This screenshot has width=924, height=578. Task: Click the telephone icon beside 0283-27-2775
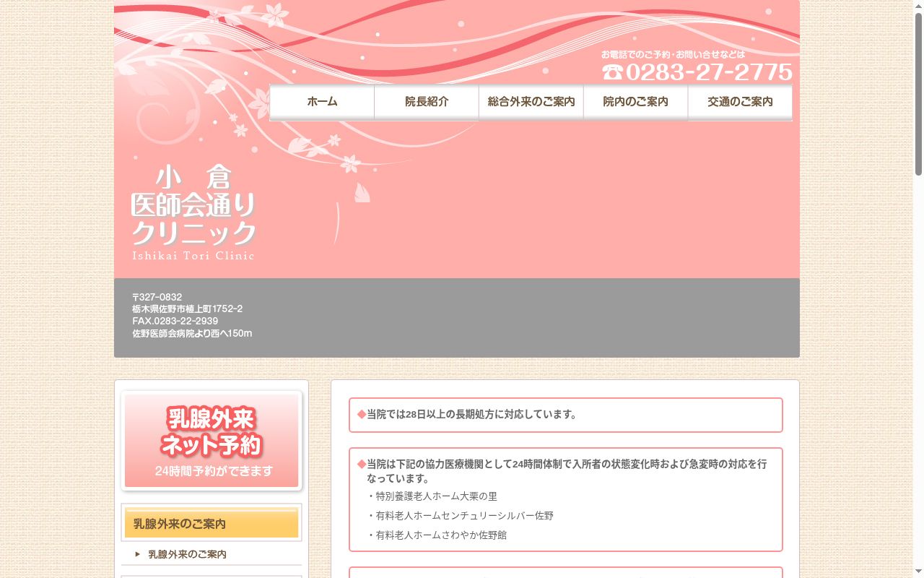[x=612, y=72]
